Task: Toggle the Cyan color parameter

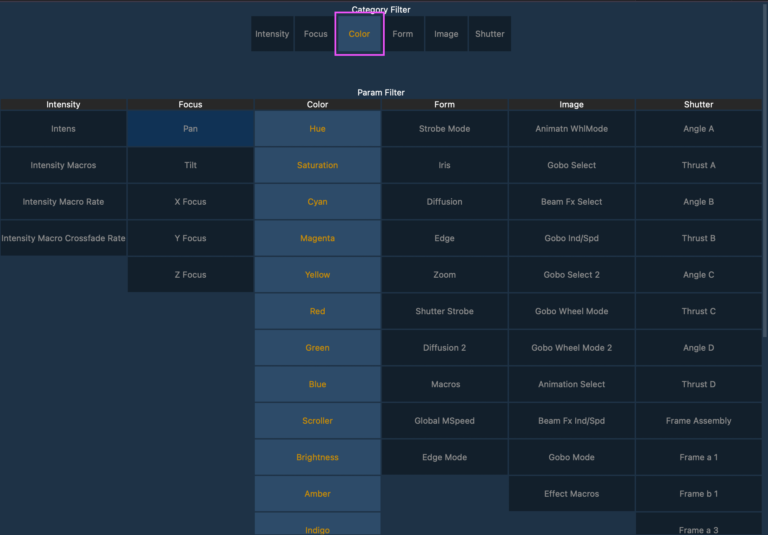Action: coord(317,202)
